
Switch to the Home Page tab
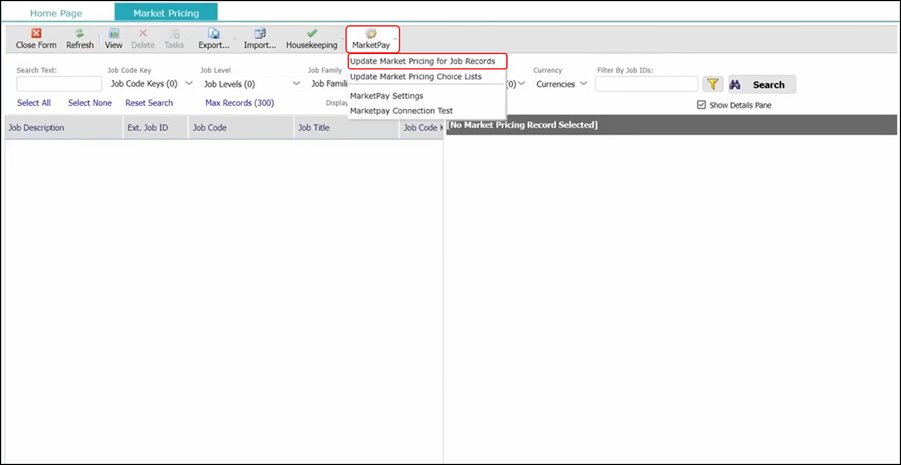click(x=56, y=13)
